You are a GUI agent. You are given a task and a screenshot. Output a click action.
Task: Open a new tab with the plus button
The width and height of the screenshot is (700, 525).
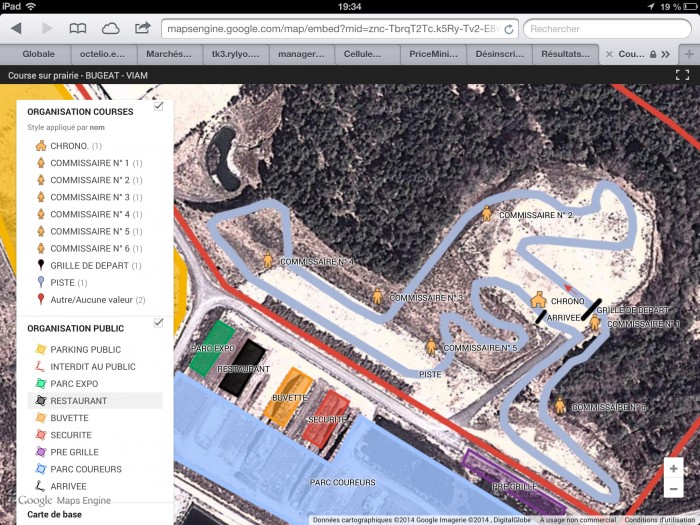pos(689,54)
